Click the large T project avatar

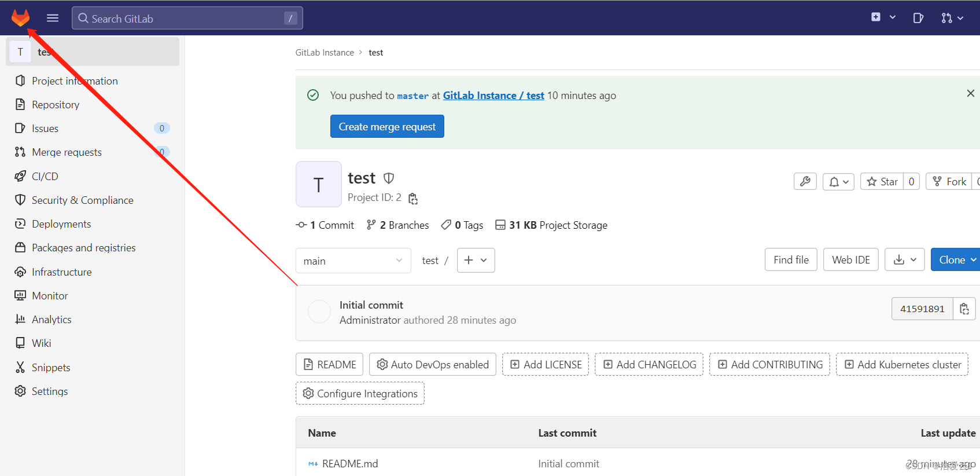[x=319, y=184]
